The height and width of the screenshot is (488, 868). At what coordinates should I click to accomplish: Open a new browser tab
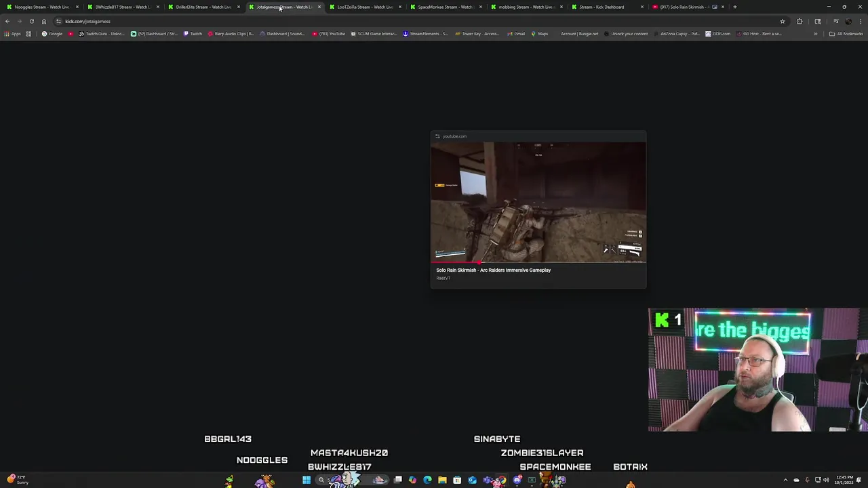tap(735, 7)
